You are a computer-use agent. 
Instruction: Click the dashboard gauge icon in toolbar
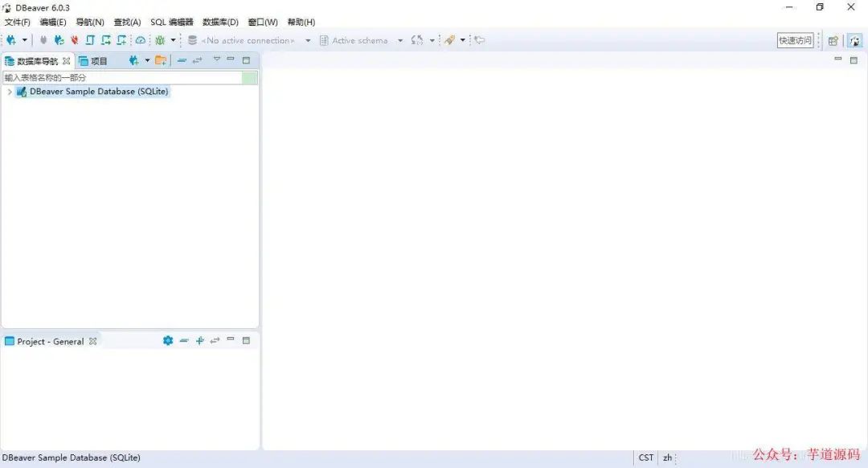(x=141, y=40)
